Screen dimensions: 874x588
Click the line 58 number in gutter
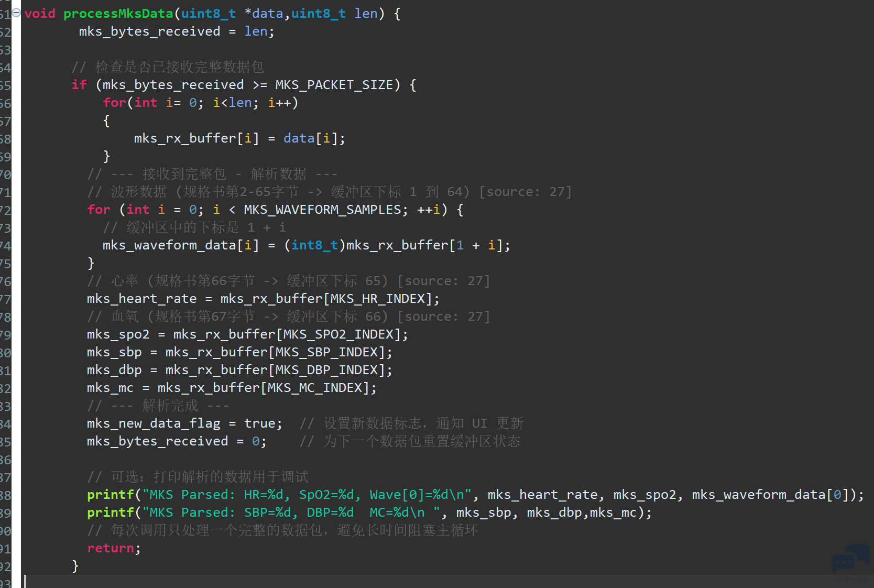pos(5,139)
